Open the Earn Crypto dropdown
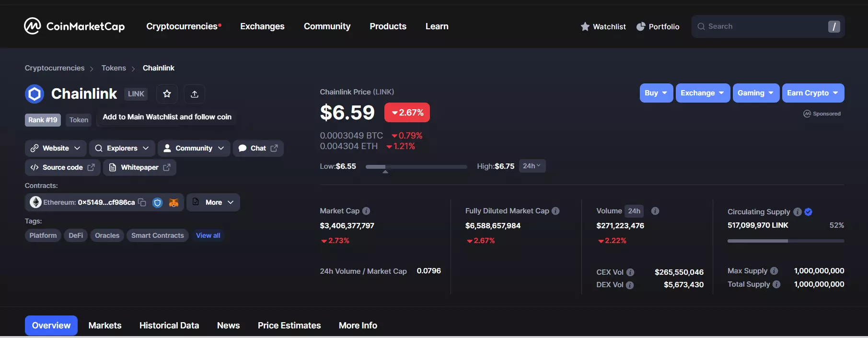 (813, 93)
